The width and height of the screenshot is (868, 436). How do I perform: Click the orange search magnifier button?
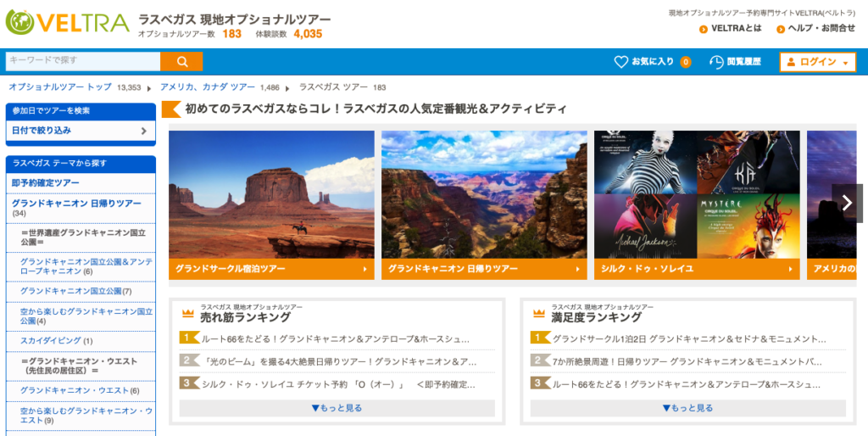pyautogui.click(x=182, y=61)
